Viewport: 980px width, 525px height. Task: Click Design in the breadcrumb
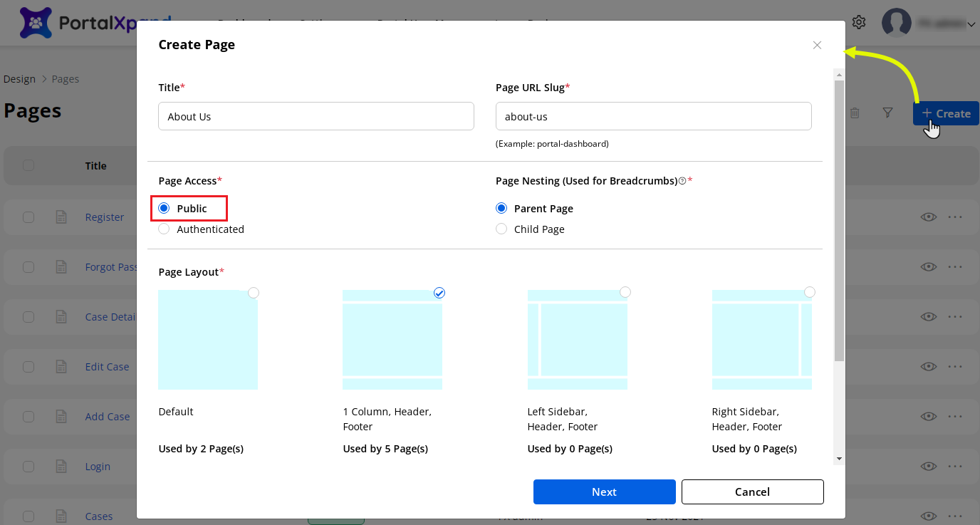pyautogui.click(x=19, y=79)
